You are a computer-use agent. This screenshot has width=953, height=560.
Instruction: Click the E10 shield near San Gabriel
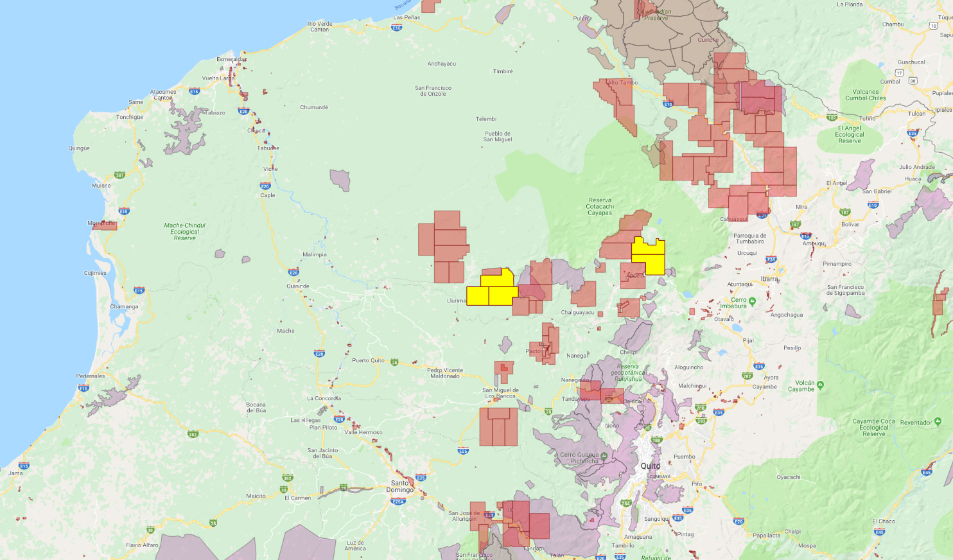click(873, 205)
